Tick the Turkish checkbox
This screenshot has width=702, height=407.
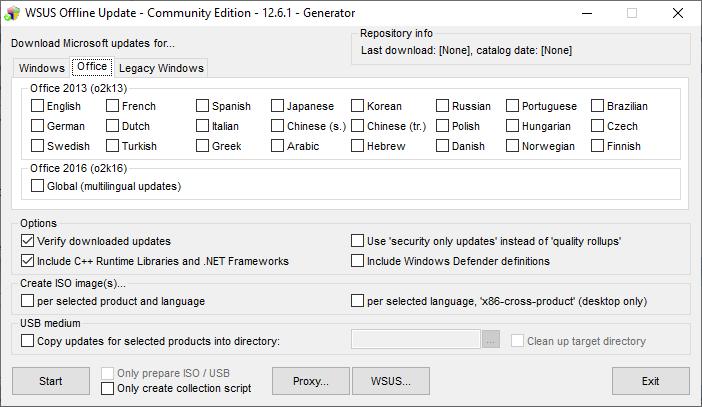112,146
